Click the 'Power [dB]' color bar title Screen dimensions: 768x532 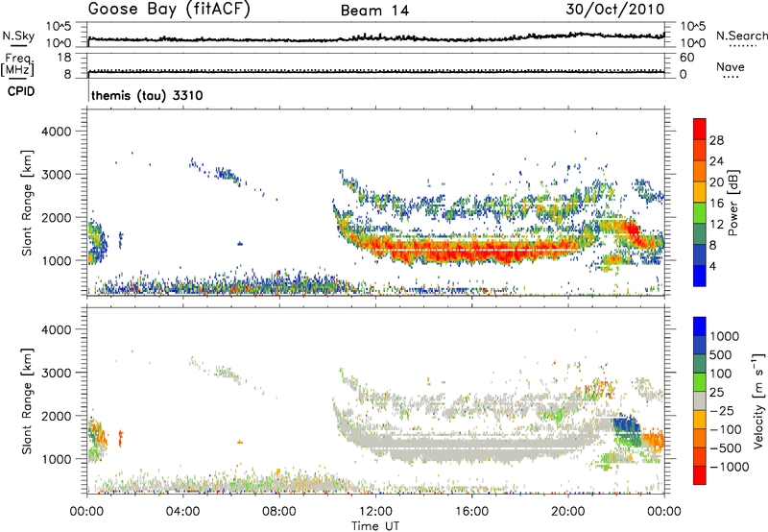[732, 203]
